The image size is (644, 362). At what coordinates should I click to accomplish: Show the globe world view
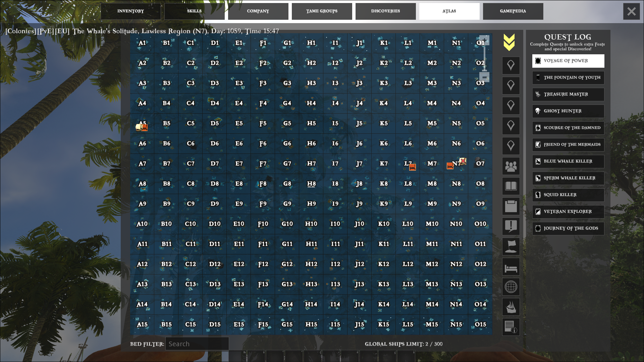point(511,287)
